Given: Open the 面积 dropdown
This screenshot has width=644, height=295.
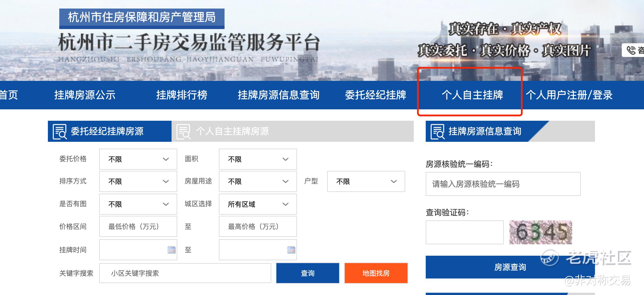Looking at the screenshot, I should [258, 159].
